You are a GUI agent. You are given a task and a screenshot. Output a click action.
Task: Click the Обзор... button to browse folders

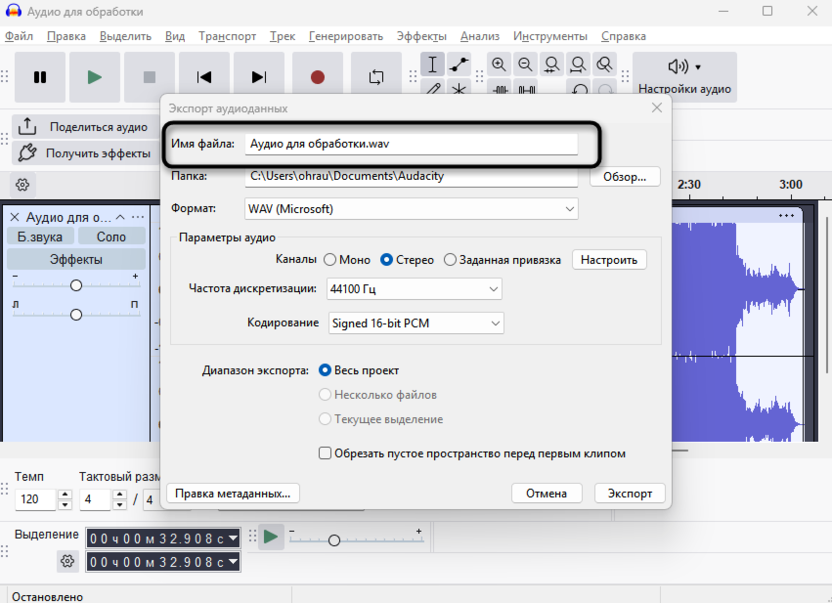(624, 177)
